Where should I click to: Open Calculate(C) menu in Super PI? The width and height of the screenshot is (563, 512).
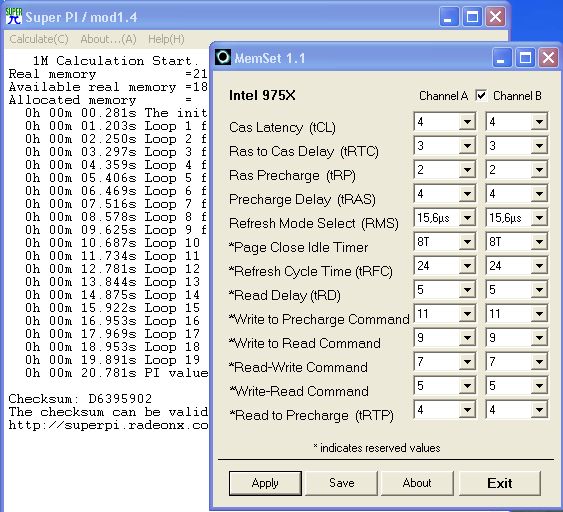point(39,39)
